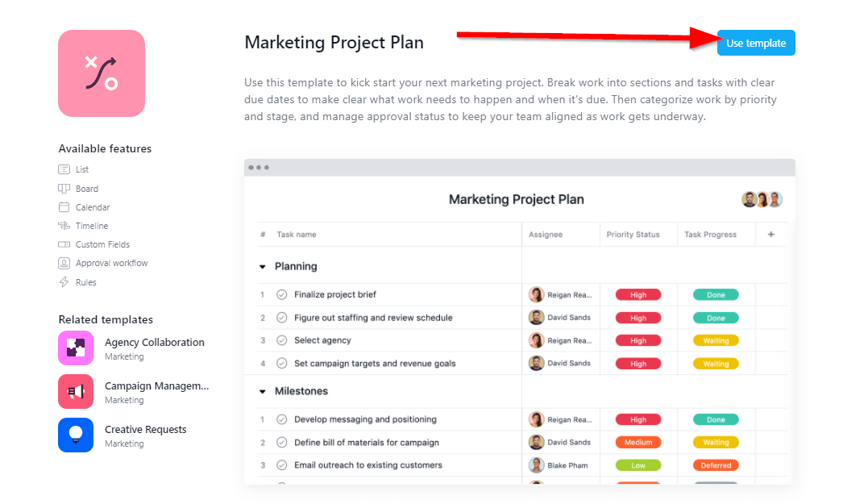This screenshot has width=868, height=504.
Task: Collapse the Milestones section
Action: 263,392
